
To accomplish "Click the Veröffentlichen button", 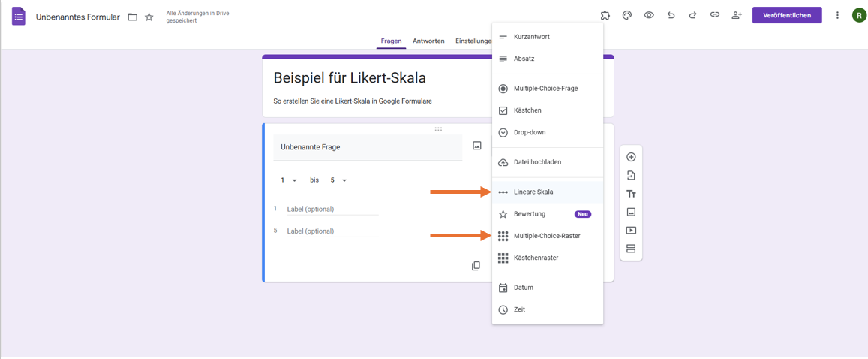I will pyautogui.click(x=787, y=16).
